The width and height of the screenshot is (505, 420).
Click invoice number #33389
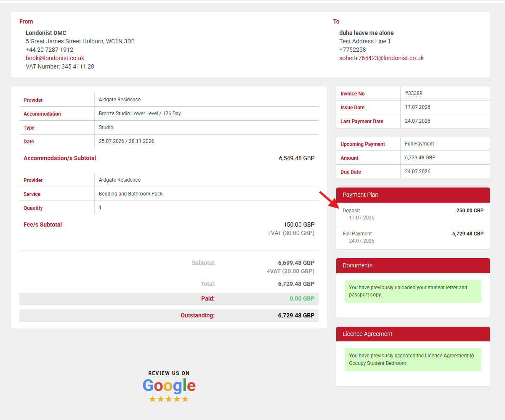click(414, 93)
